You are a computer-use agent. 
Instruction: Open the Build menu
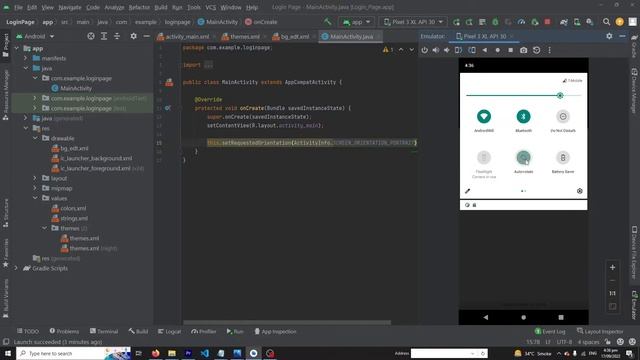pyautogui.click(x=160, y=7)
